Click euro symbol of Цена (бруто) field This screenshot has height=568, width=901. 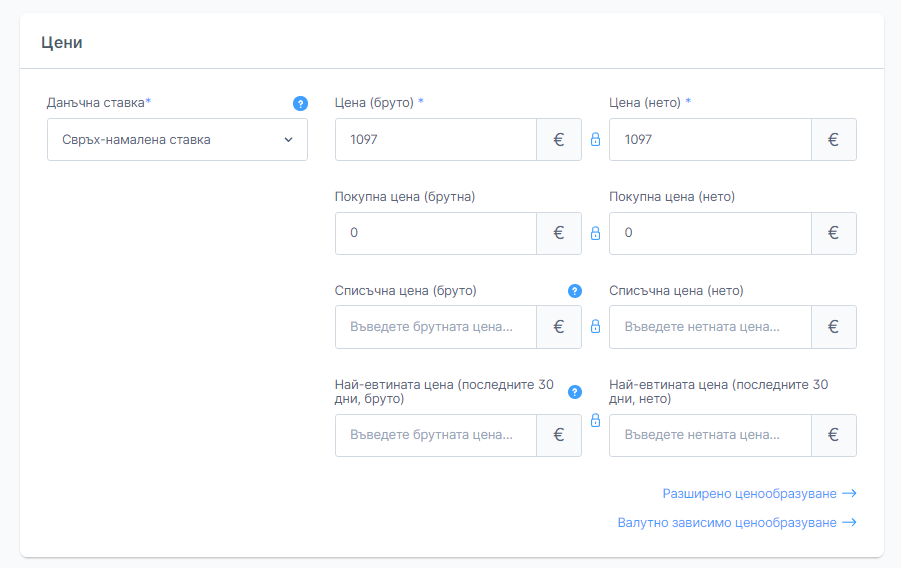(x=559, y=140)
